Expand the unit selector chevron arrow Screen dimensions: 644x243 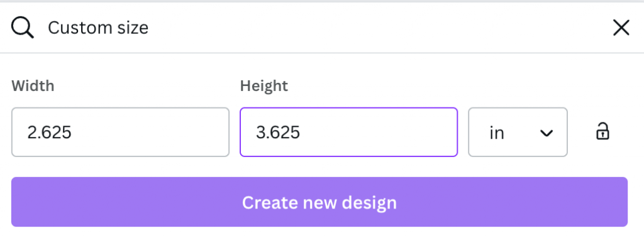(547, 132)
